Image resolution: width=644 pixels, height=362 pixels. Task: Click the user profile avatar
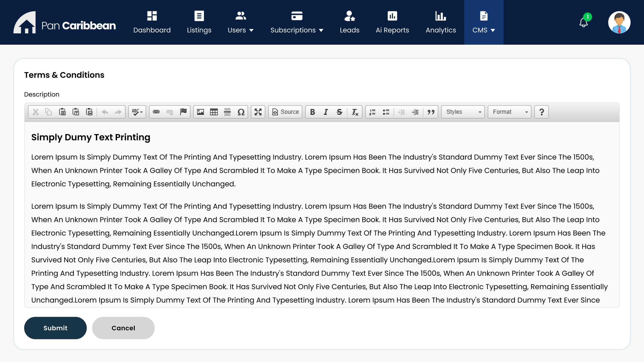click(x=619, y=22)
